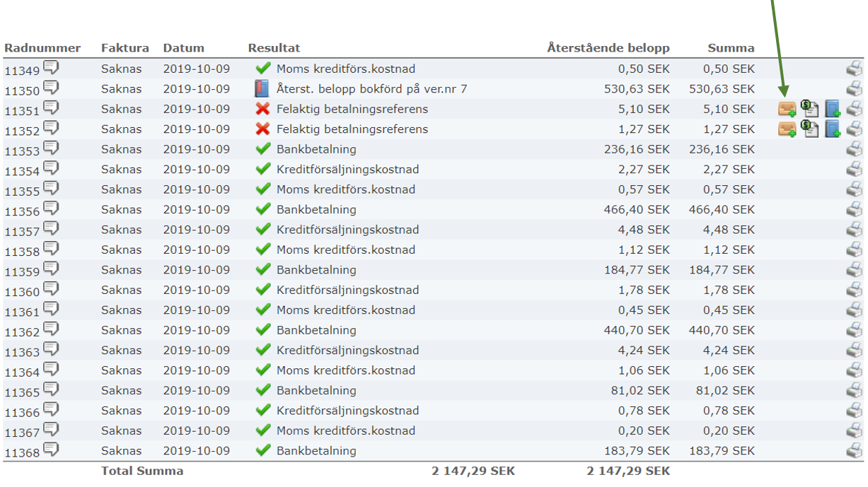Click the red book icon on row 11350
Image resolution: width=868 pixels, height=487 pixels.
[262, 89]
